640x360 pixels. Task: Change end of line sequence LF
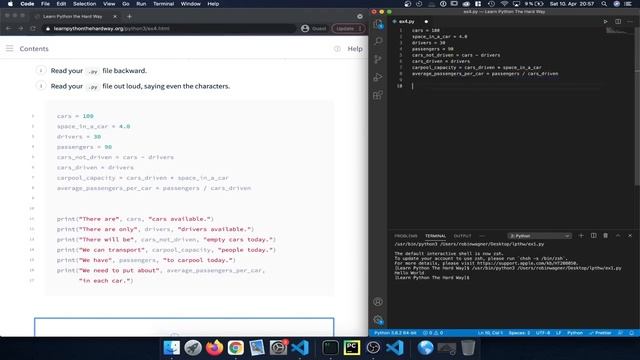pos(558,333)
